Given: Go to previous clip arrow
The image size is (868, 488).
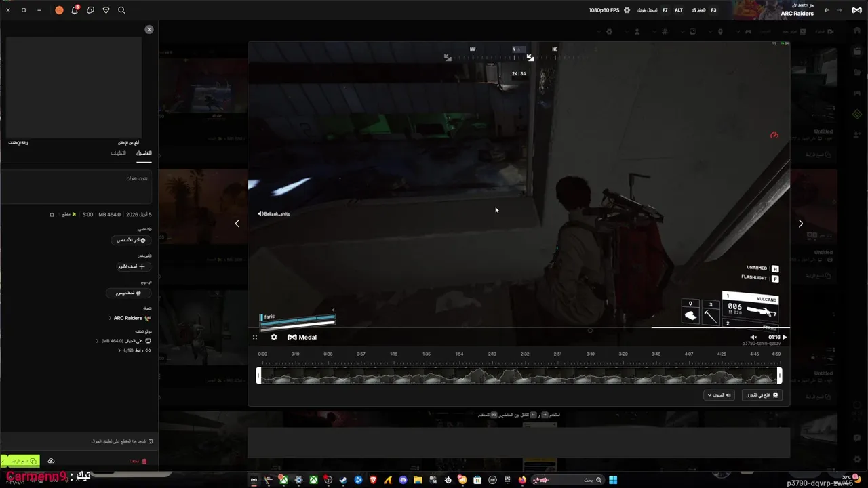Looking at the screenshot, I should pos(237,224).
